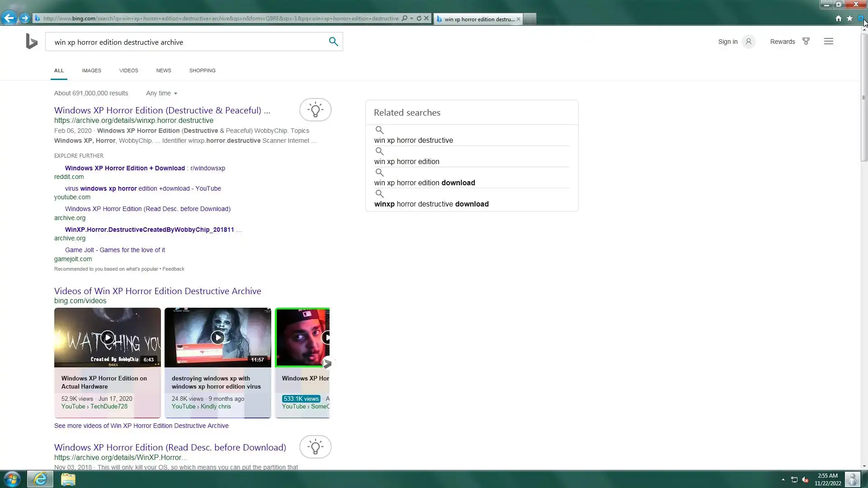868x488 pixels.
Task: Click the lightbulb icon beside first result
Action: (315, 110)
